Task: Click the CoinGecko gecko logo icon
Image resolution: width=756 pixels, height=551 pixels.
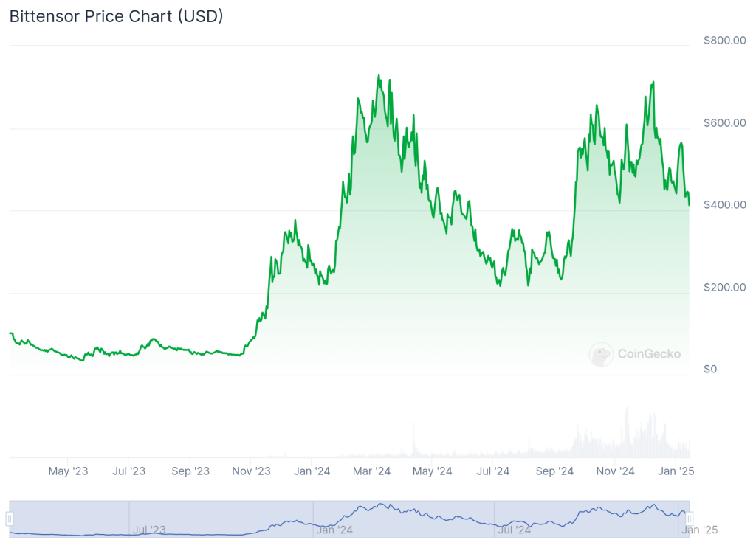Action: [601, 354]
